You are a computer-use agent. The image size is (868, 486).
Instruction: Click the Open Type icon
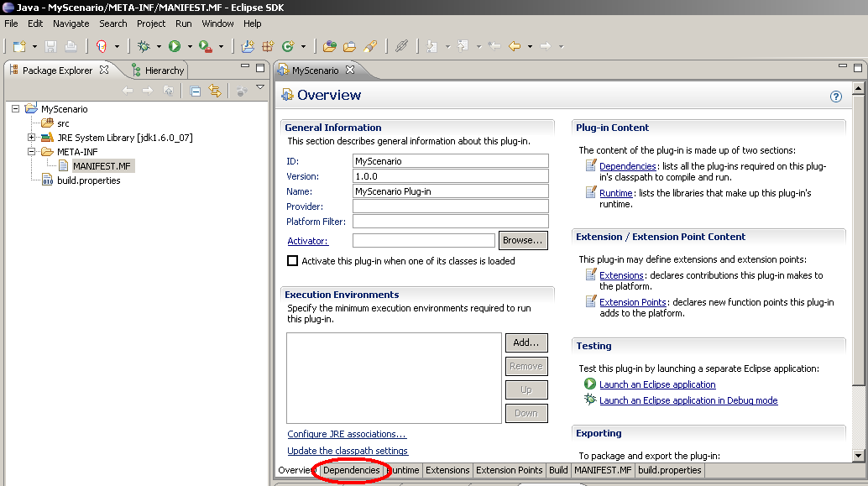[330, 46]
